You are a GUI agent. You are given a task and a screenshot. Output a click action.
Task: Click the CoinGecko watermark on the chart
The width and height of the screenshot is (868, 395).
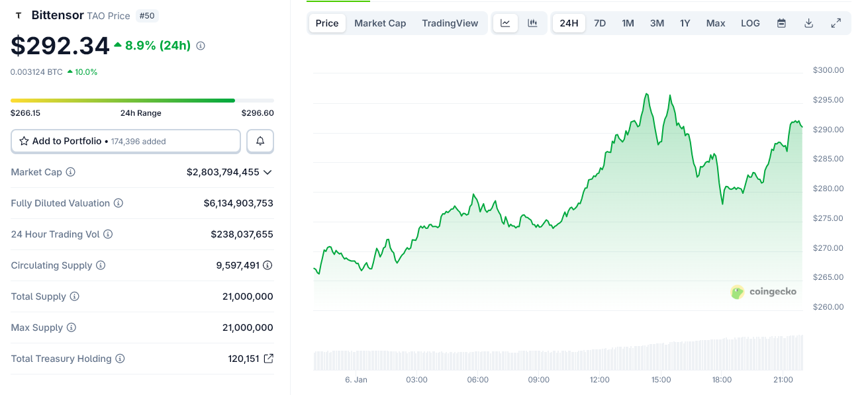[763, 292]
